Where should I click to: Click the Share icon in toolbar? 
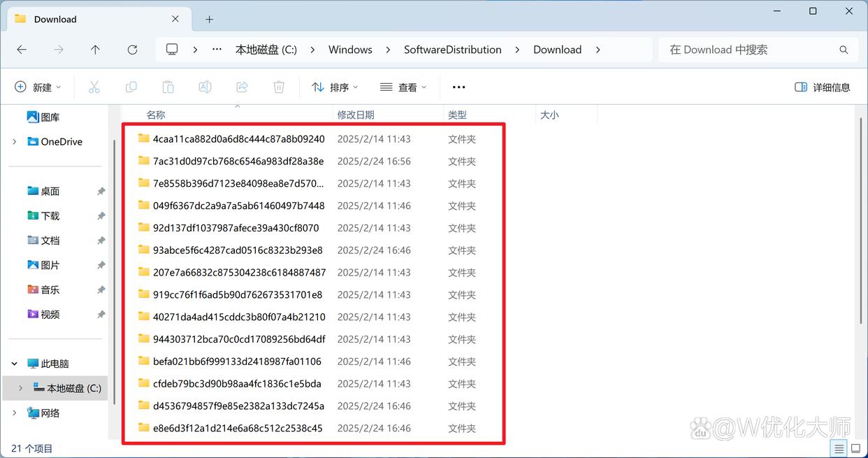pos(242,87)
